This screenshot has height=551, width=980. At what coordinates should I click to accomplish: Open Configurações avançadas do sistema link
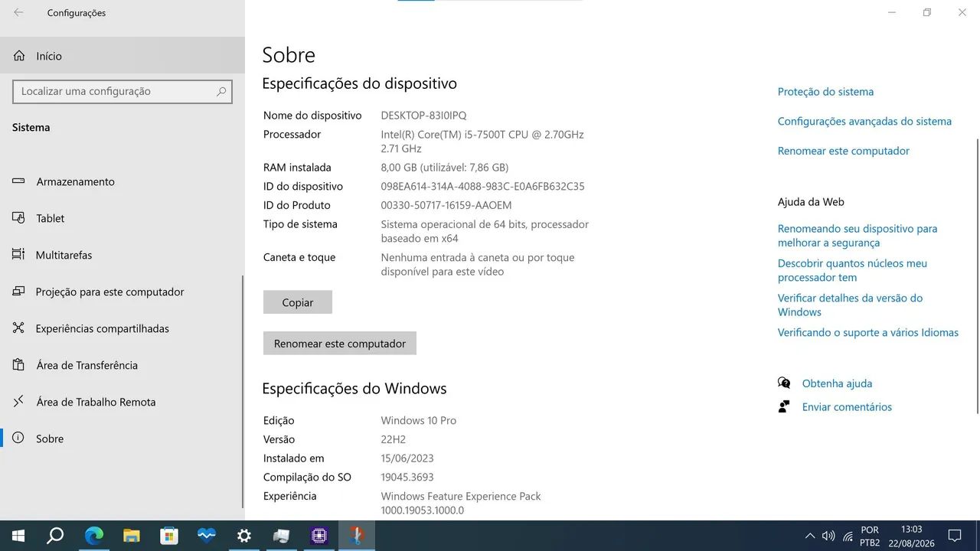click(864, 122)
